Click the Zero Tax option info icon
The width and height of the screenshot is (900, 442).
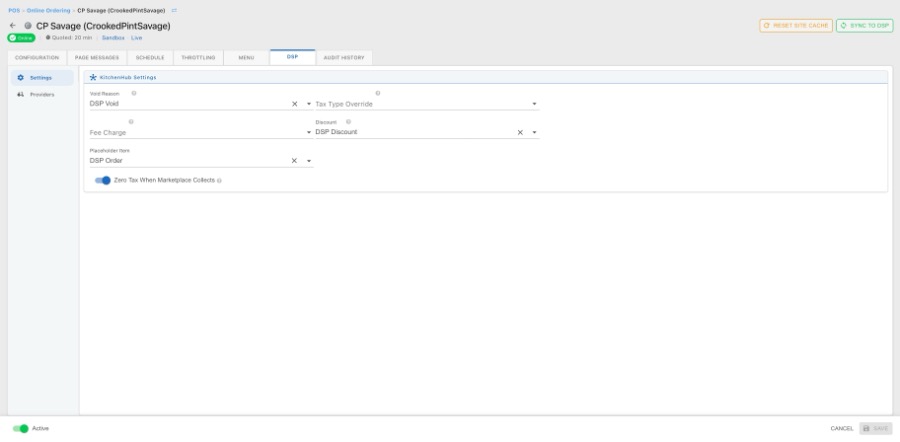(x=219, y=181)
